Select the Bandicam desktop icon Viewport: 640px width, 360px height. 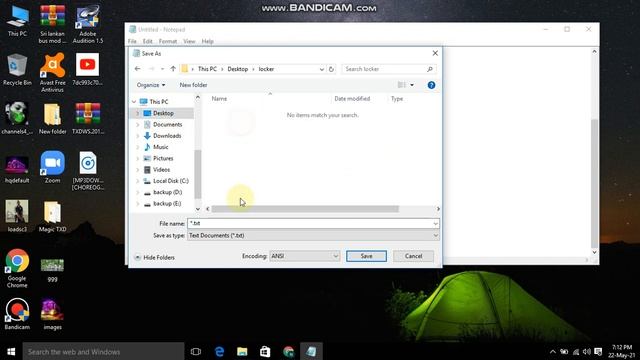(x=17, y=314)
